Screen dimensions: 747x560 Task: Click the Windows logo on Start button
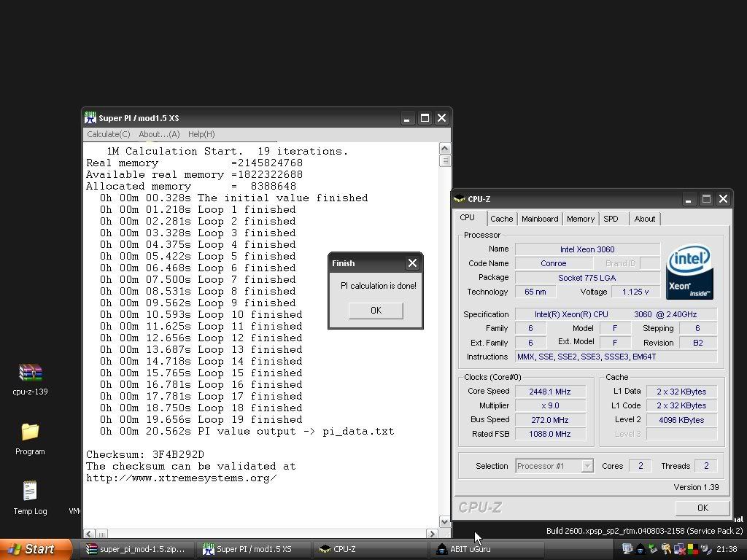click(x=14, y=549)
